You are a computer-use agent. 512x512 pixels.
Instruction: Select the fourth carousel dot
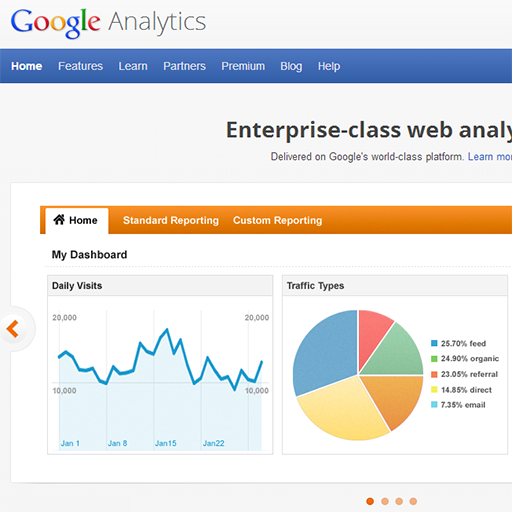pos(413,501)
